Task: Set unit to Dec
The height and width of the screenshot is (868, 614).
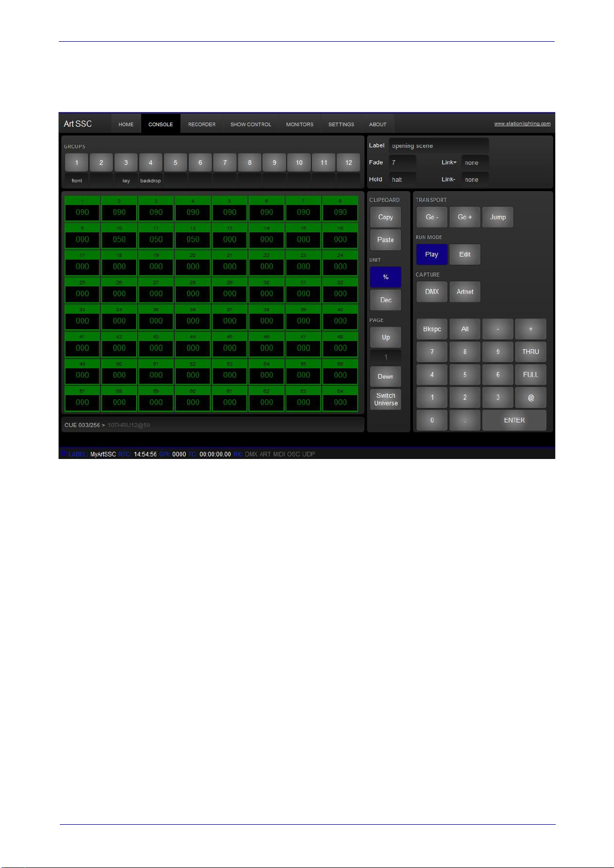Action: tap(386, 300)
